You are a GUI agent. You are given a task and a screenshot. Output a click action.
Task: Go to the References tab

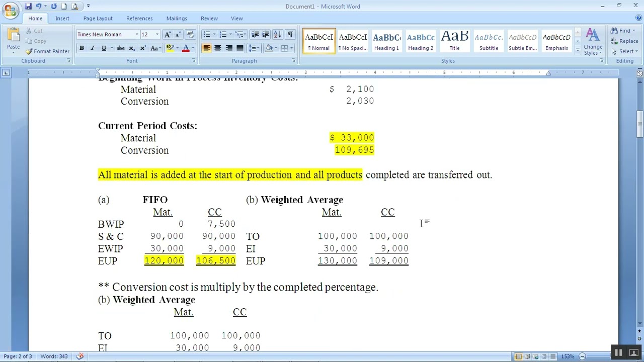click(139, 19)
